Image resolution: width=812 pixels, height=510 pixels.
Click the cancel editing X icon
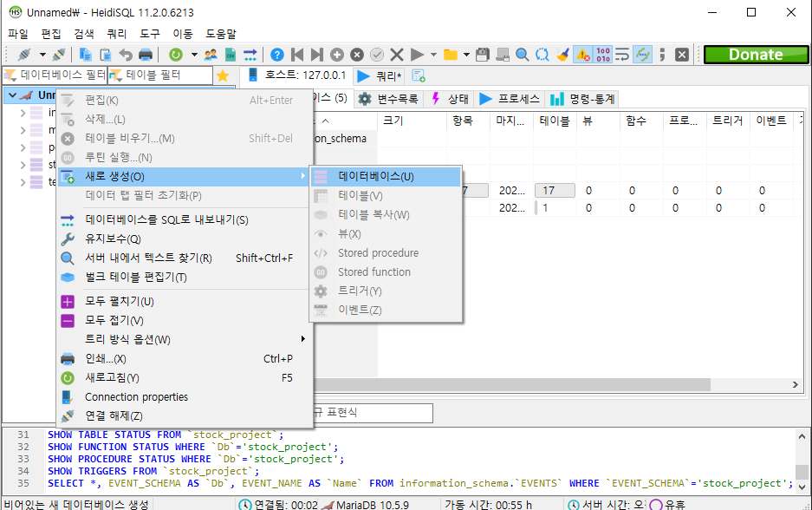pos(397,55)
